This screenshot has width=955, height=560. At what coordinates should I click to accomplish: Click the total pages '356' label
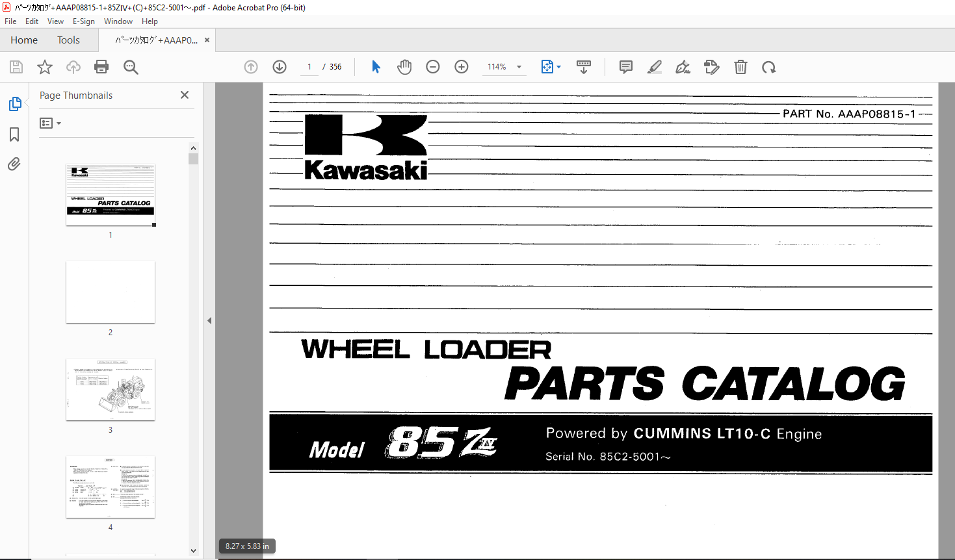(335, 67)
